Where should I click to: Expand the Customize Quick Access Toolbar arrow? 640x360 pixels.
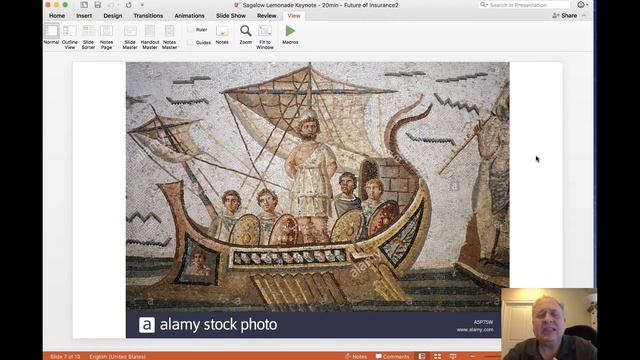[142, 5]
